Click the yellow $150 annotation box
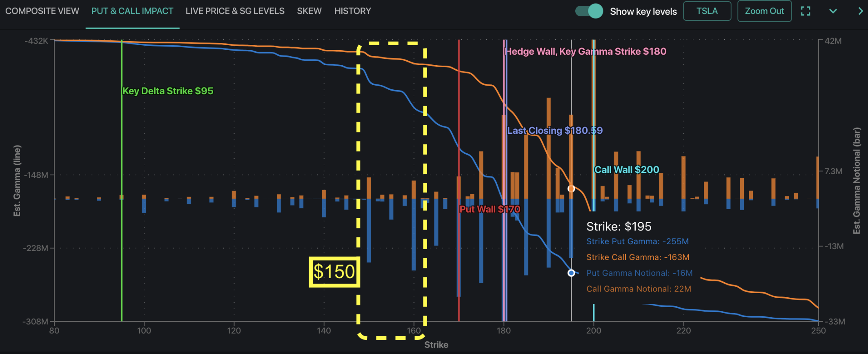Screen dimensions: 868x354 coord(334,272)
